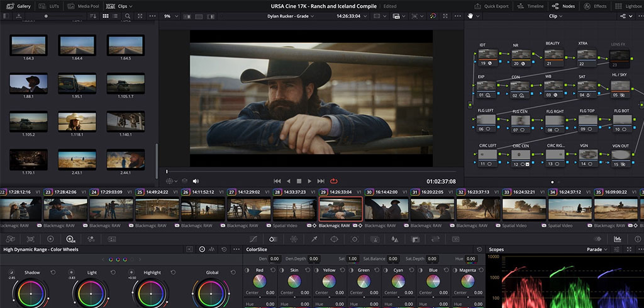Toggle loop playback
The height and width of the screenshot is (308, 644).
333,181
